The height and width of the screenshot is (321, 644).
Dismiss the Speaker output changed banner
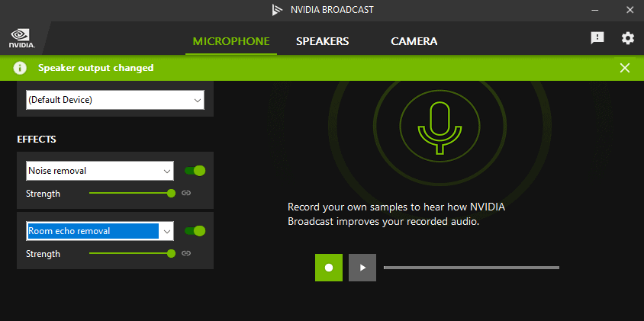coord(625,68)
